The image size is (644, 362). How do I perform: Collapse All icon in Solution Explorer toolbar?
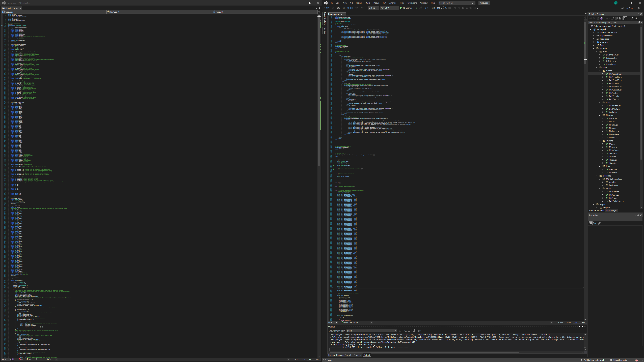pos(616,18)
